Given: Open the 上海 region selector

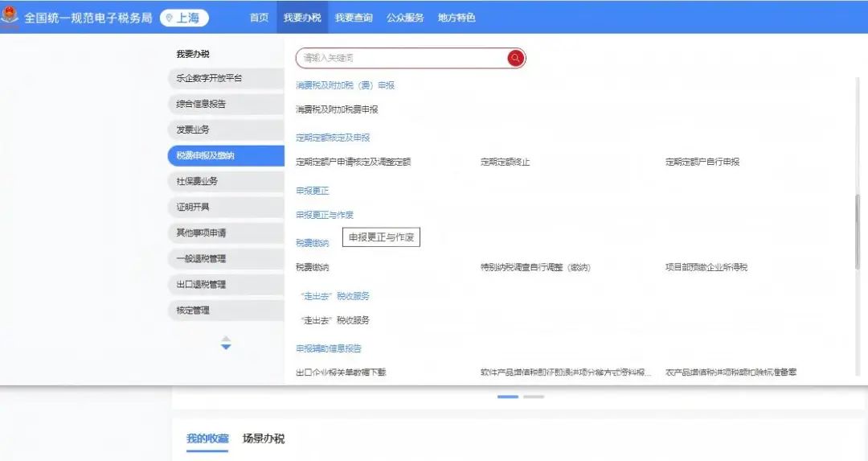Looking at the screenshot, I should 184,18.
